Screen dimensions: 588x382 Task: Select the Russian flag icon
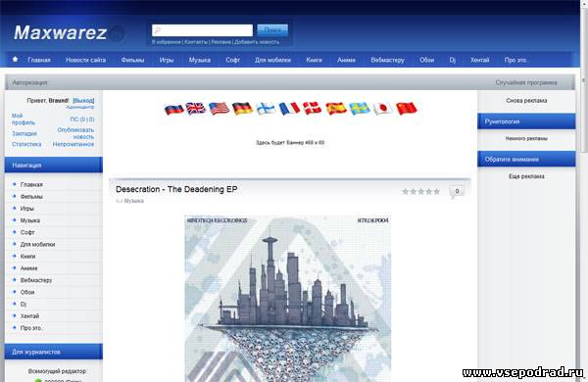(x=174, y=109)
